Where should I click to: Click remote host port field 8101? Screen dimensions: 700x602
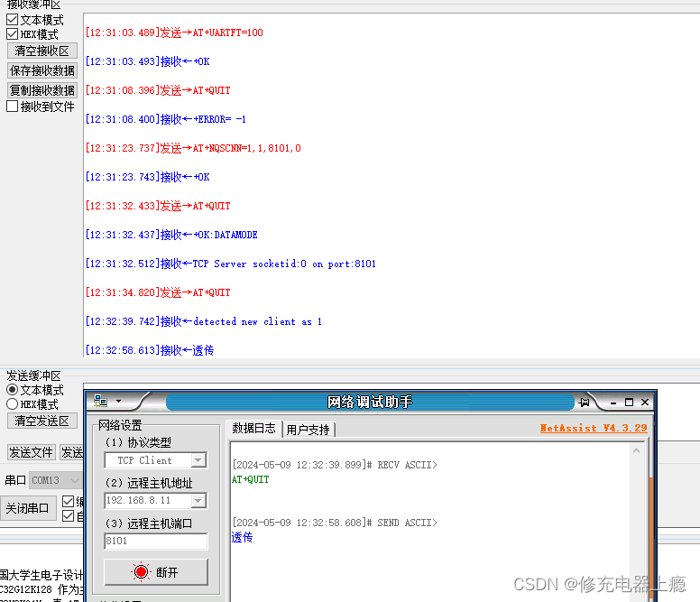pos(155,541)
